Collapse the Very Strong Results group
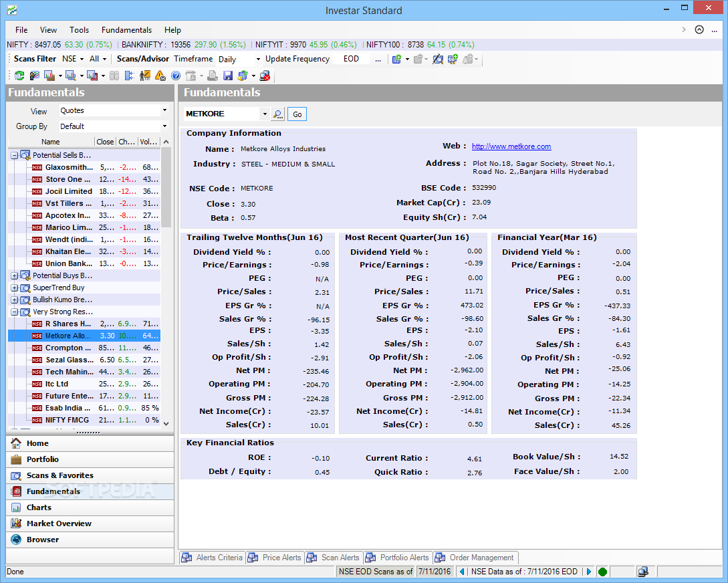 (x=15, y=312)
